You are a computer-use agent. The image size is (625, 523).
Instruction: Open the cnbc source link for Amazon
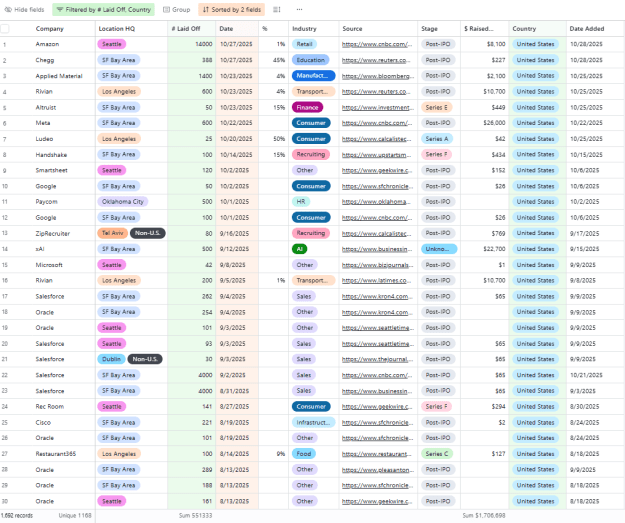(x=377, y=44)
